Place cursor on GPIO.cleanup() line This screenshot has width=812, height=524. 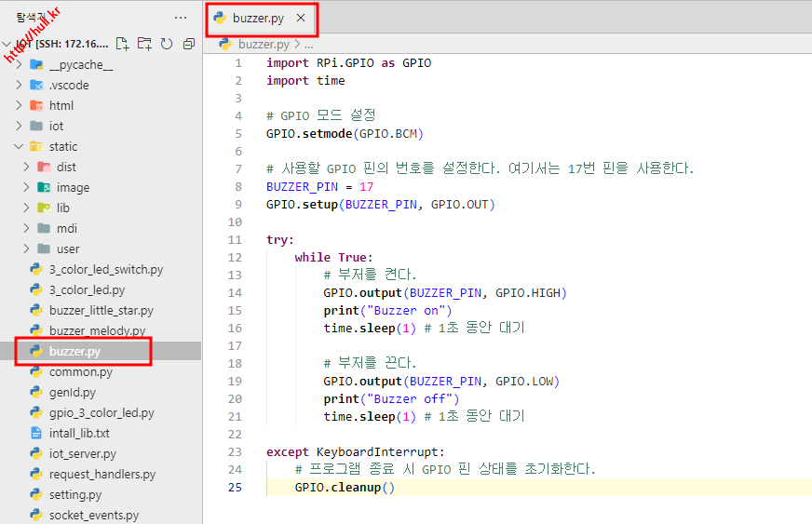pos(345,488)
